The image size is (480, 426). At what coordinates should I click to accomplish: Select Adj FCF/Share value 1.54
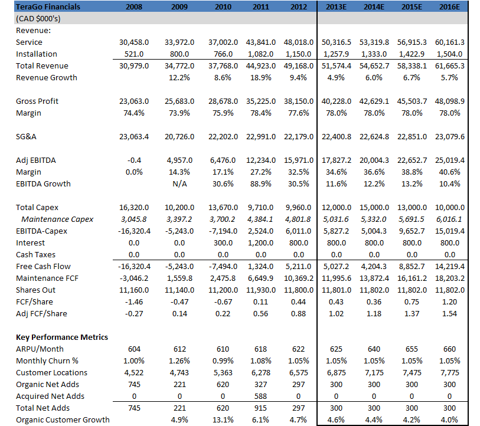point(449,314)
